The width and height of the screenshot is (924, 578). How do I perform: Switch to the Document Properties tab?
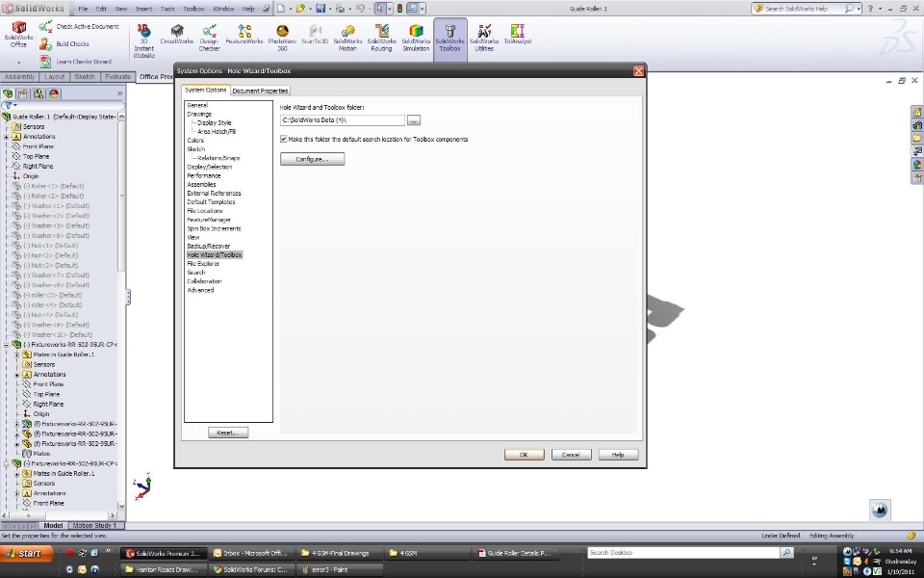(260, 91)
